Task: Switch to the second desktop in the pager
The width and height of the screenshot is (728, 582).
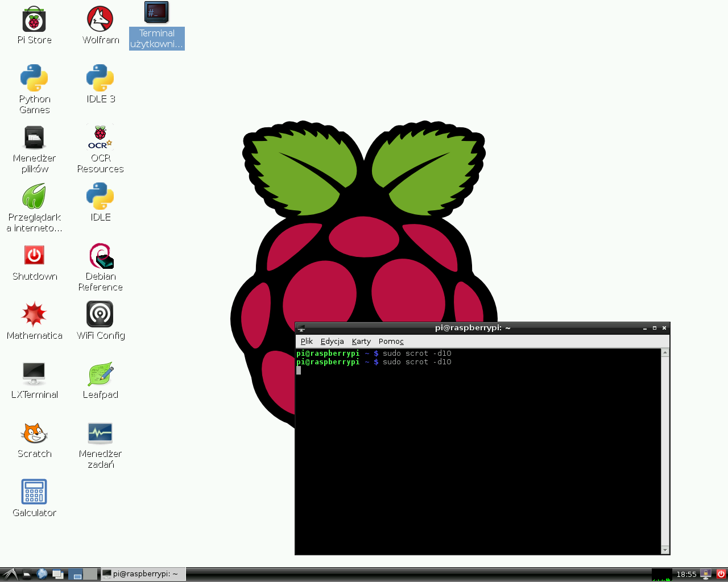Action: (x=90, y=574)
